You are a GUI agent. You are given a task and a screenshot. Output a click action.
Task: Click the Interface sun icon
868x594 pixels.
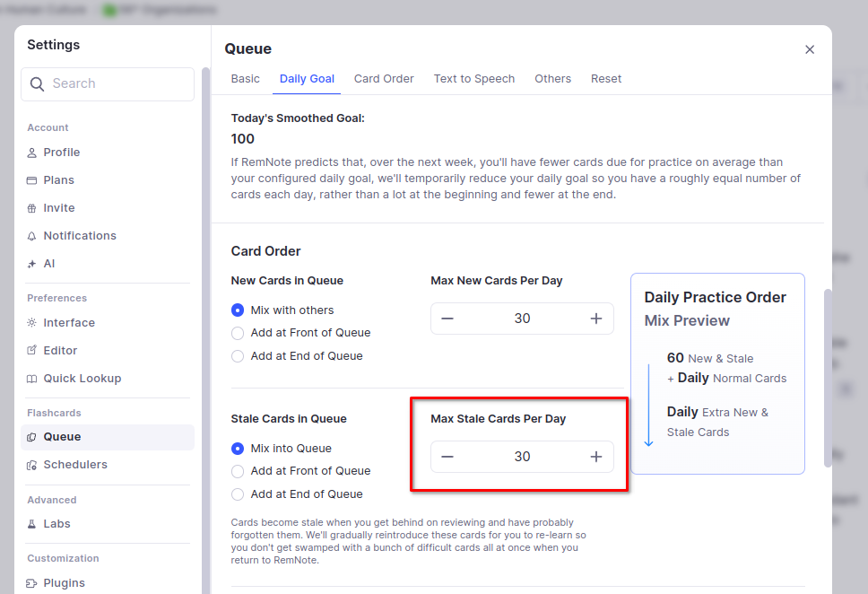(x=32, y=323)
